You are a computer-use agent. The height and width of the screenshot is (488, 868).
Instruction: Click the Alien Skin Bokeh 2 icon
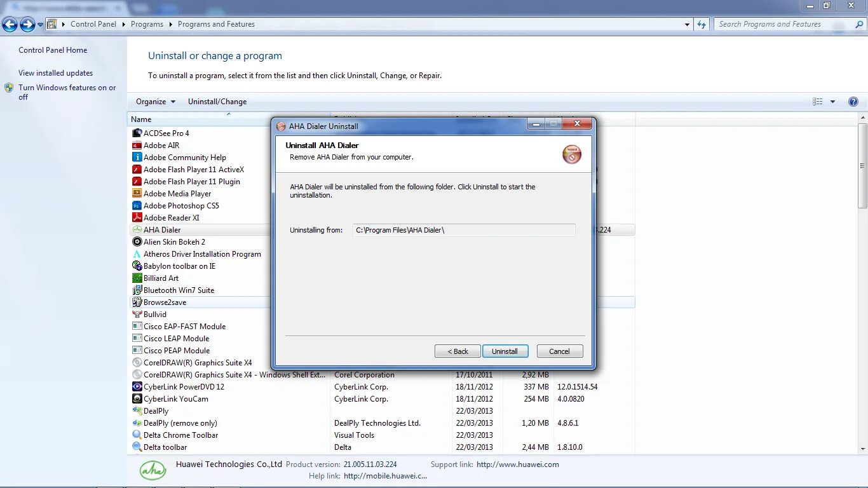pyautogui.click(x=137, y=241)
